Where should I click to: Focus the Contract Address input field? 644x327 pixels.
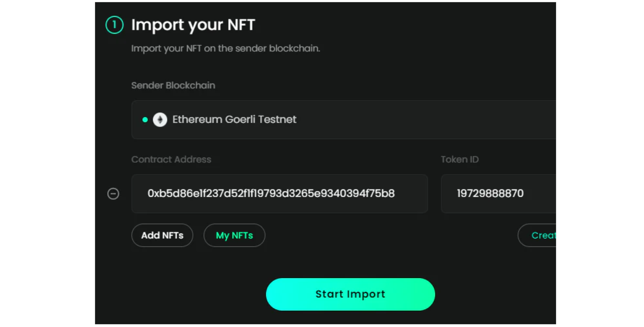(280, 194)
